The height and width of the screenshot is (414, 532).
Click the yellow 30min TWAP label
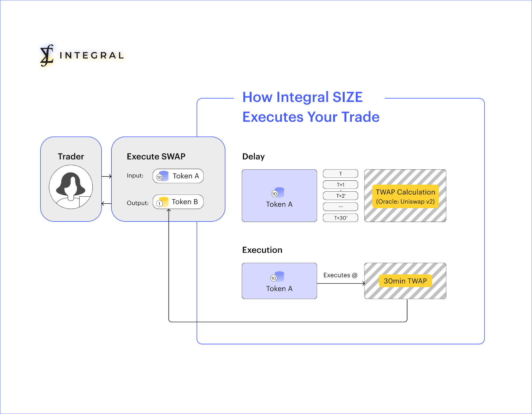click(x=405, y=281)
